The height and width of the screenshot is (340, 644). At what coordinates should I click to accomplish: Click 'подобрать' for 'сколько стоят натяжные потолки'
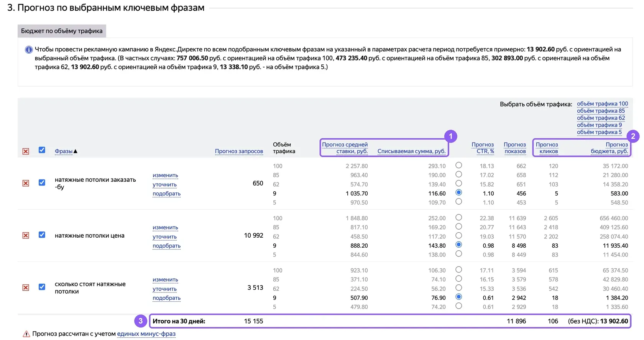(x=166, y=298)
